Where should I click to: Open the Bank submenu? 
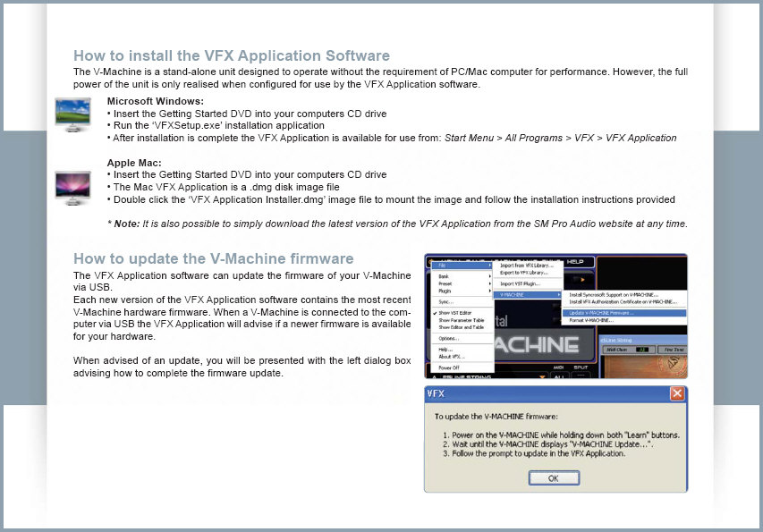tap(462, 276)
